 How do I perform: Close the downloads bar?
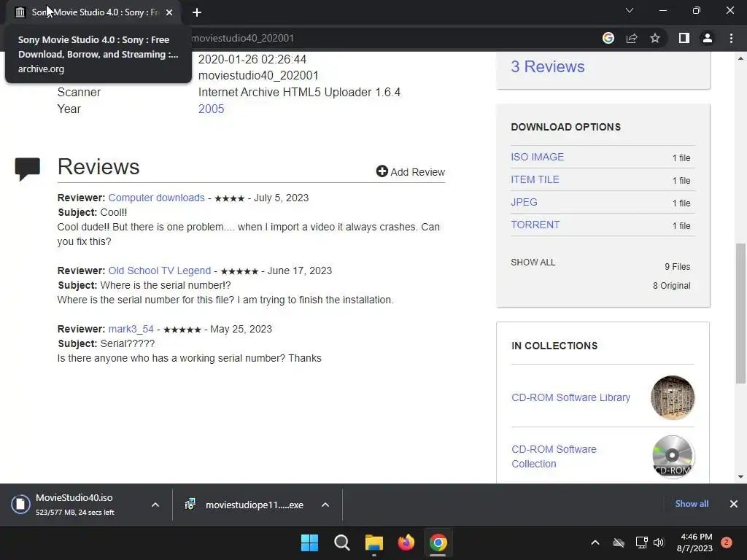pyautogui.click(x=734, y=504)
